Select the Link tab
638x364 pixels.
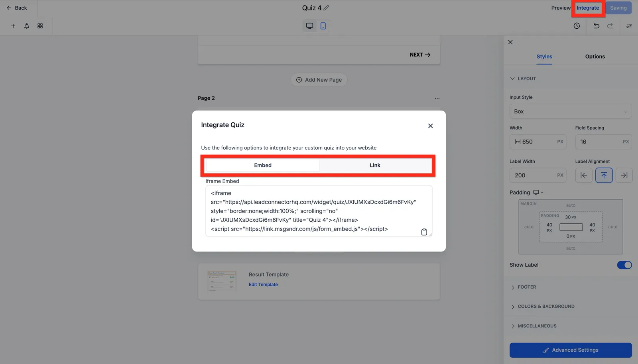(375, 165)
